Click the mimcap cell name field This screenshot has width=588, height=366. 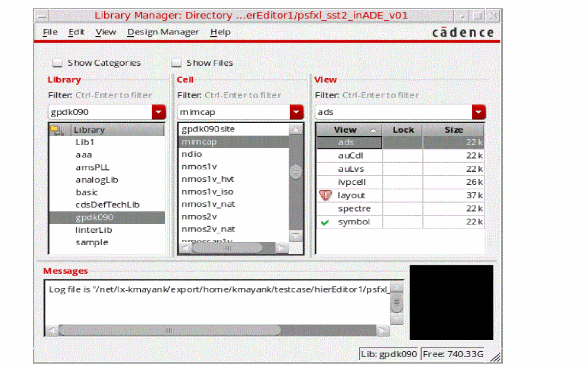pos(234,112)
